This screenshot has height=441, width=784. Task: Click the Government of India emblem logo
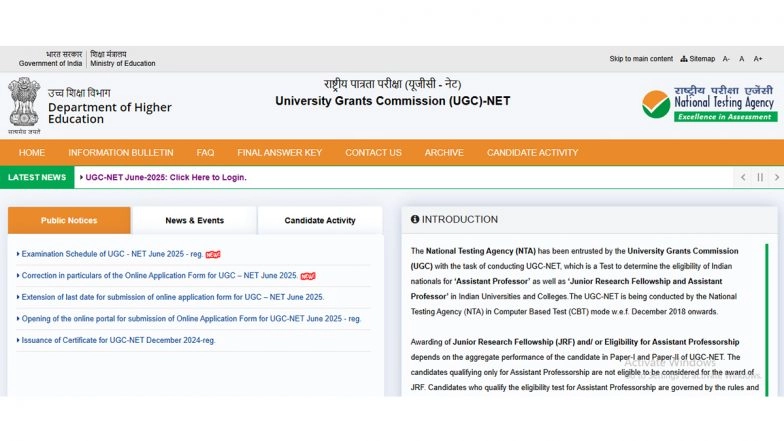[x=24, y=106]
